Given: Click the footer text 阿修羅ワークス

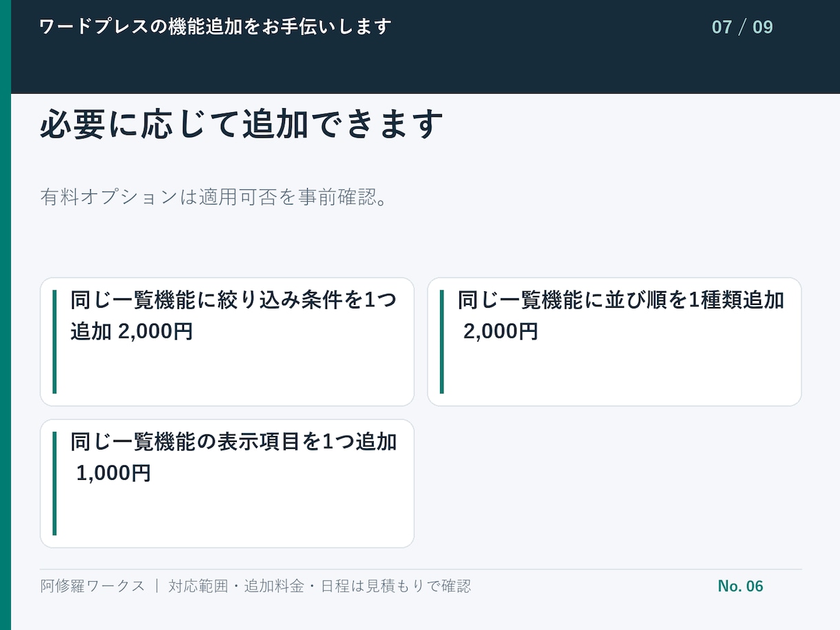Looking at the screenshot, I should pos(92,586).
